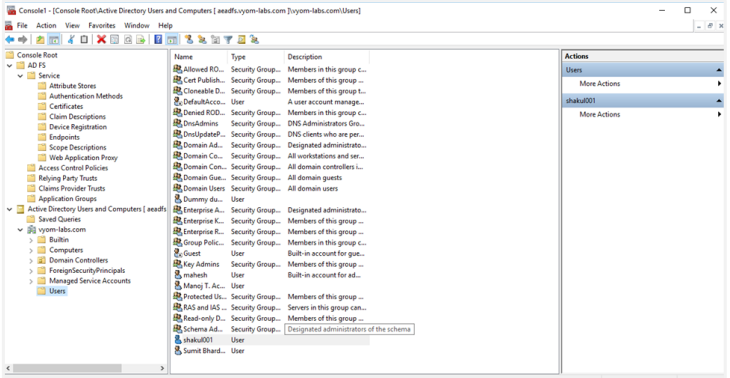Expand the Builtin container
The width and height of the screenshot is (730, 378).
point(31,240)
